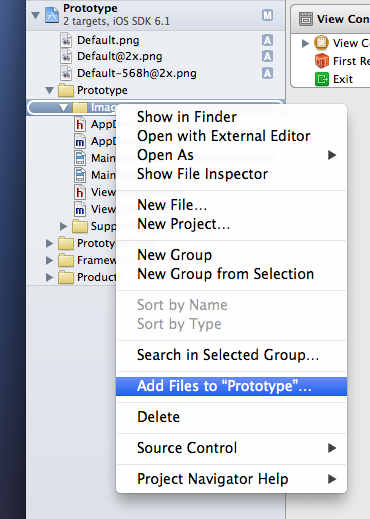The image size is (370, 519).
Task: Expand the Frameworks group triangle
Action: [x=49, y=260]
